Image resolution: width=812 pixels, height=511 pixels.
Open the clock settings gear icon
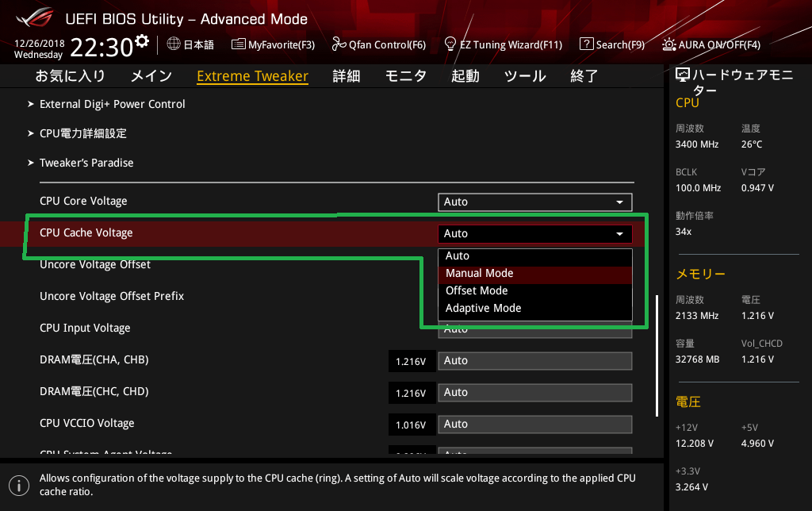(x=142, y=41)
